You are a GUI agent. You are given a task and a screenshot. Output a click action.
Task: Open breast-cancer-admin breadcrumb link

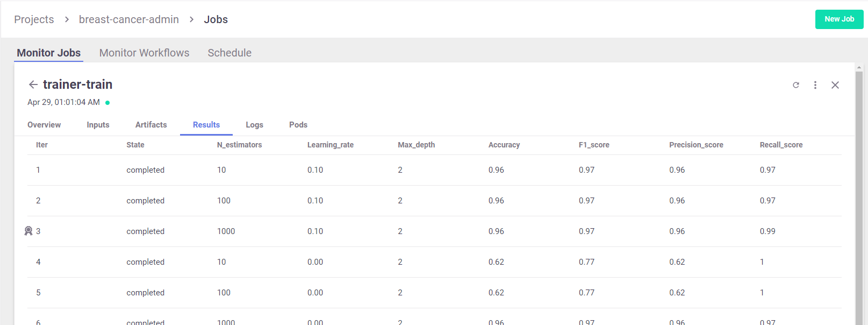129,19
